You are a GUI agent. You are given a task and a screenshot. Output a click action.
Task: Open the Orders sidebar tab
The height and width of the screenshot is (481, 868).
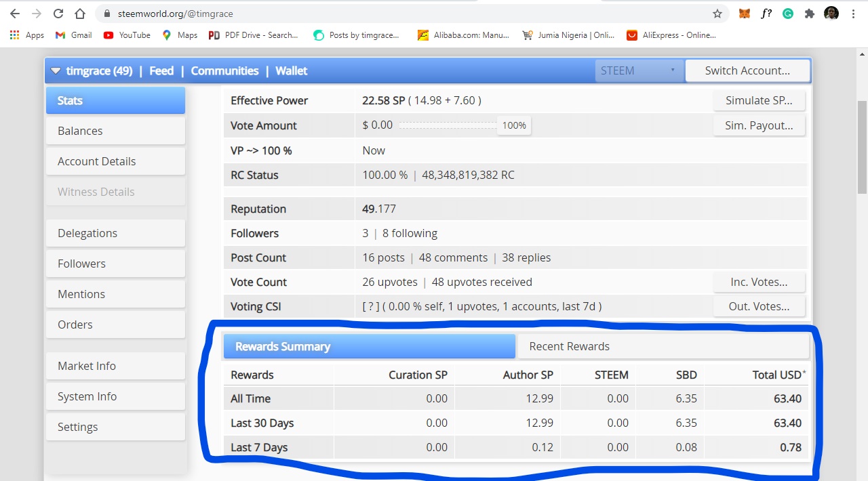click(115, 325)
